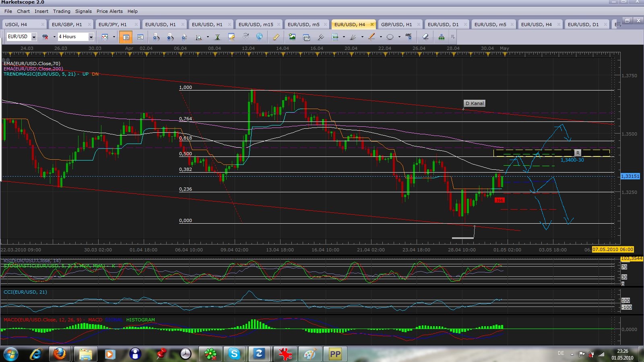
Task: Open Skype from the taskbar
Action: coord(234,354)
